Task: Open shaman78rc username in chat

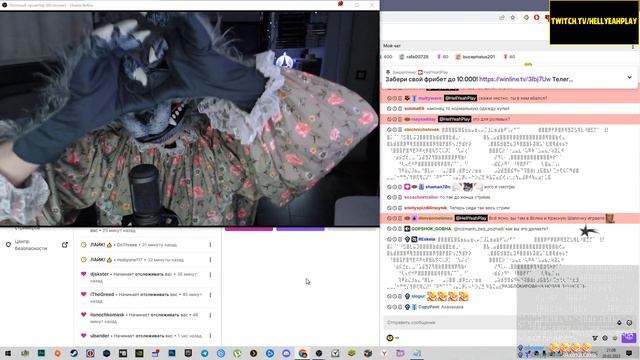Action: coord(438,187)
